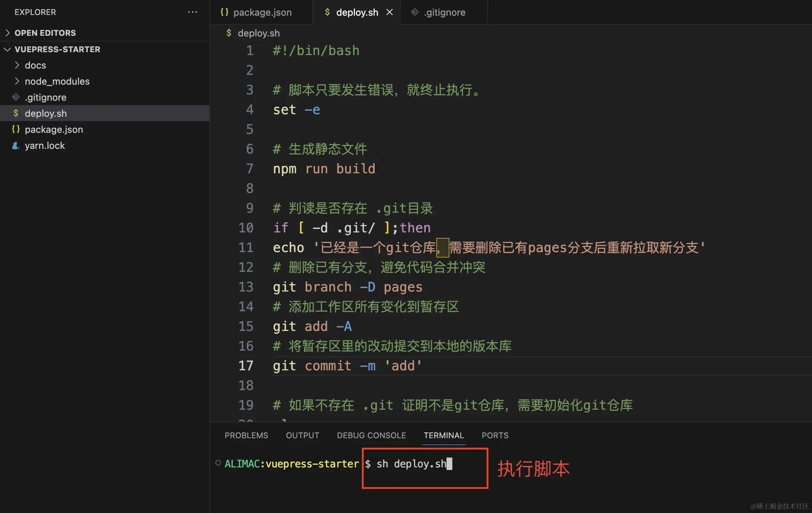Open the Explorer more actions ellipsis menu
This screenshot has width=812, height=513.
click(192, 12)
